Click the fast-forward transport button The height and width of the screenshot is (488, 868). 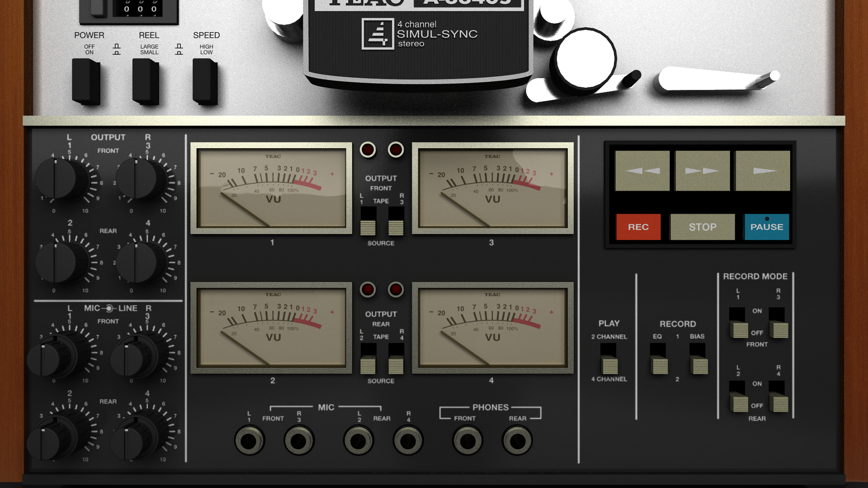tap(702, 171)
